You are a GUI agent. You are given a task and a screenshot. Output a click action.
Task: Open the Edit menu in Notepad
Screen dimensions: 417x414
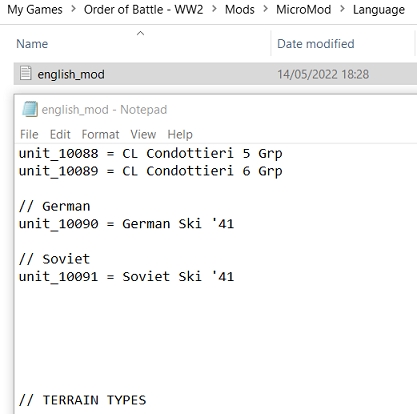pos(60,134)
